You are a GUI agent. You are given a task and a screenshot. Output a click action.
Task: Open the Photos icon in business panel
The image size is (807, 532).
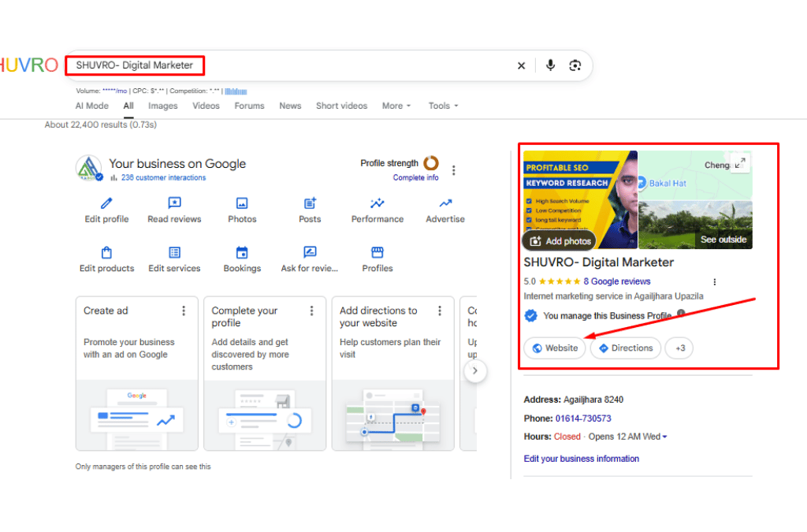point(242,203)
